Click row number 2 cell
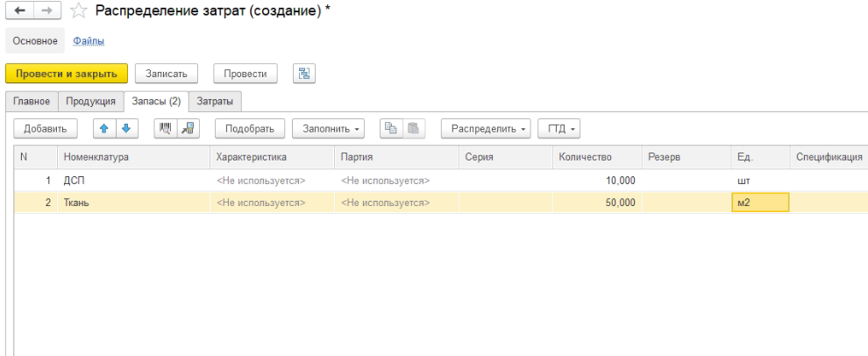The width and height of the screenshot is (868, 356). (35, 203)
